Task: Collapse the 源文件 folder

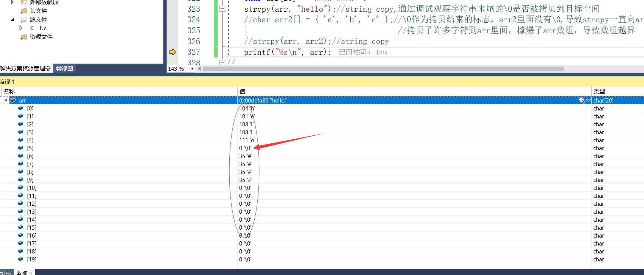Action: tap(12, 19)
